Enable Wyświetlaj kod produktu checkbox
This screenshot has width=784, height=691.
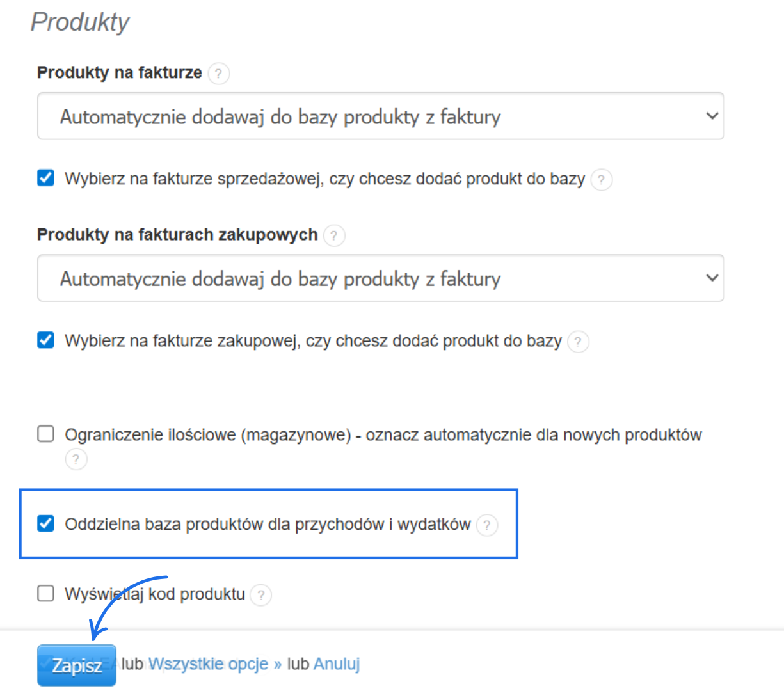[x=45, y=594]
